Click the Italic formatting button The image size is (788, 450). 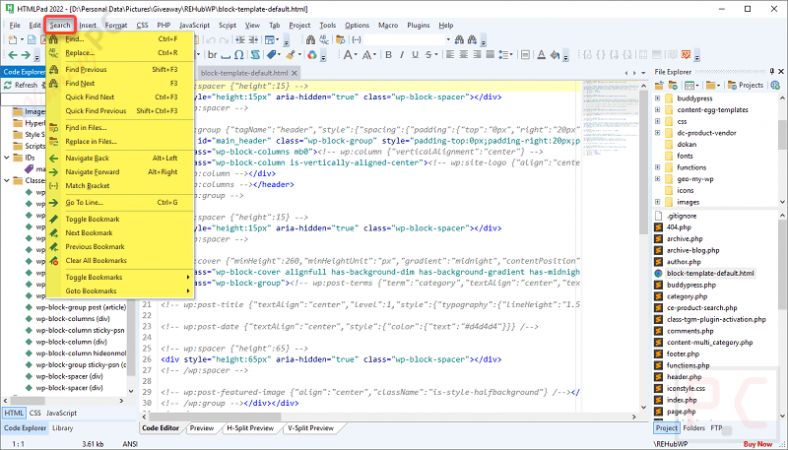coord(402,55)
